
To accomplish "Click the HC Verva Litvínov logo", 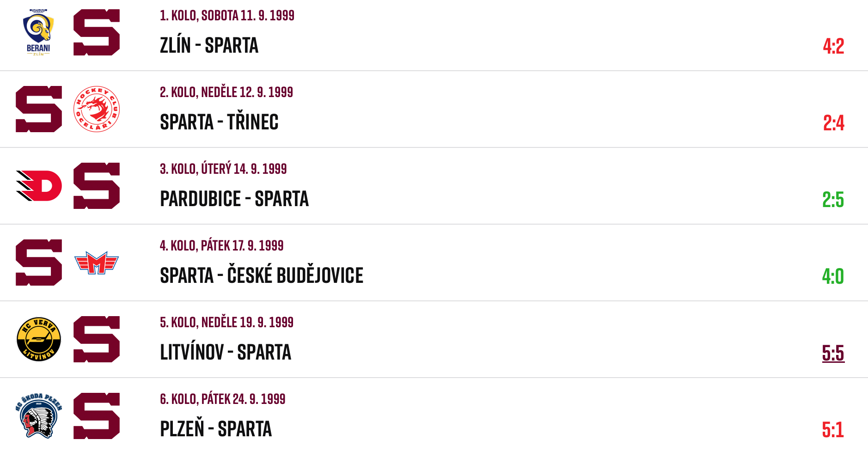I will click(39, 339).
